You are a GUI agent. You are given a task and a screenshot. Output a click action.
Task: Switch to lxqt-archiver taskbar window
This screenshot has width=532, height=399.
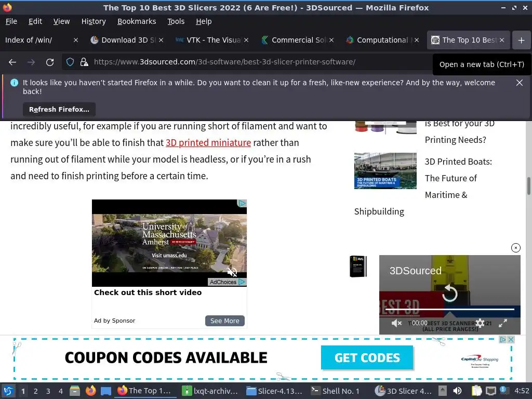pyautogui.click(x=210, y=391)
